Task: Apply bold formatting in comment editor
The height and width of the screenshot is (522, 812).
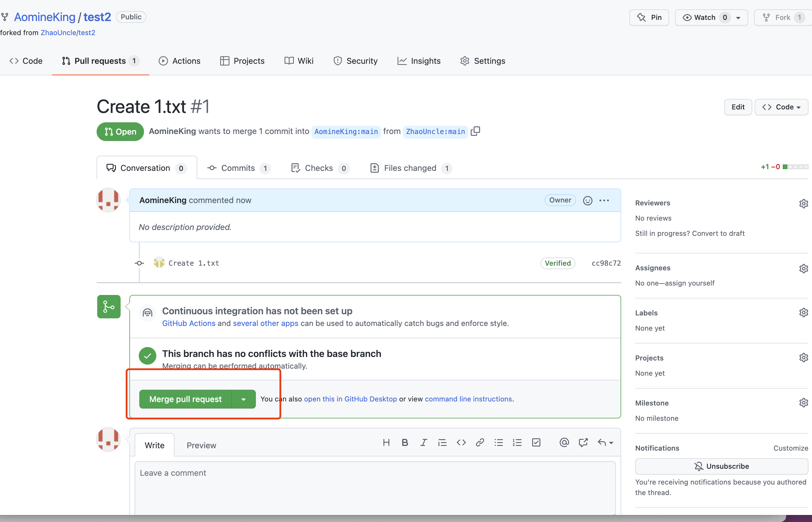Action: click(x=405, y=442)
